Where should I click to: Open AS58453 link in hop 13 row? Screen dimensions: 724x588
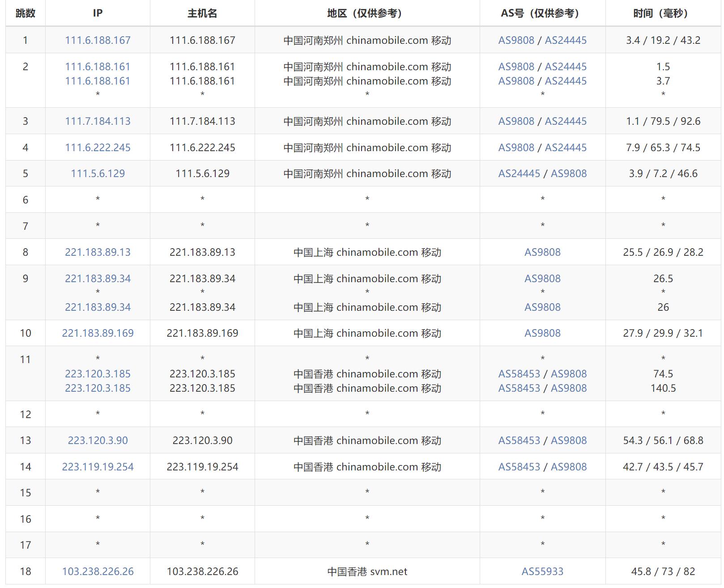pyautogui.click(x=520, y=440)
